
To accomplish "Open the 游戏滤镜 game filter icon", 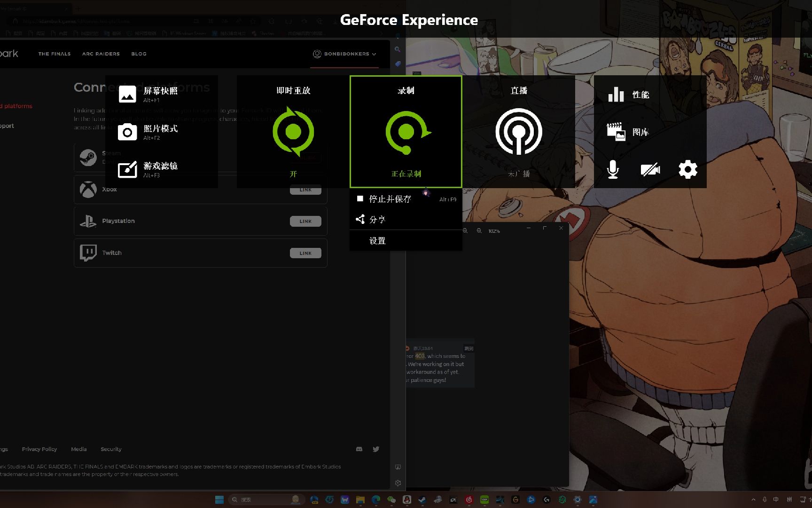I will tap(127, 170).
